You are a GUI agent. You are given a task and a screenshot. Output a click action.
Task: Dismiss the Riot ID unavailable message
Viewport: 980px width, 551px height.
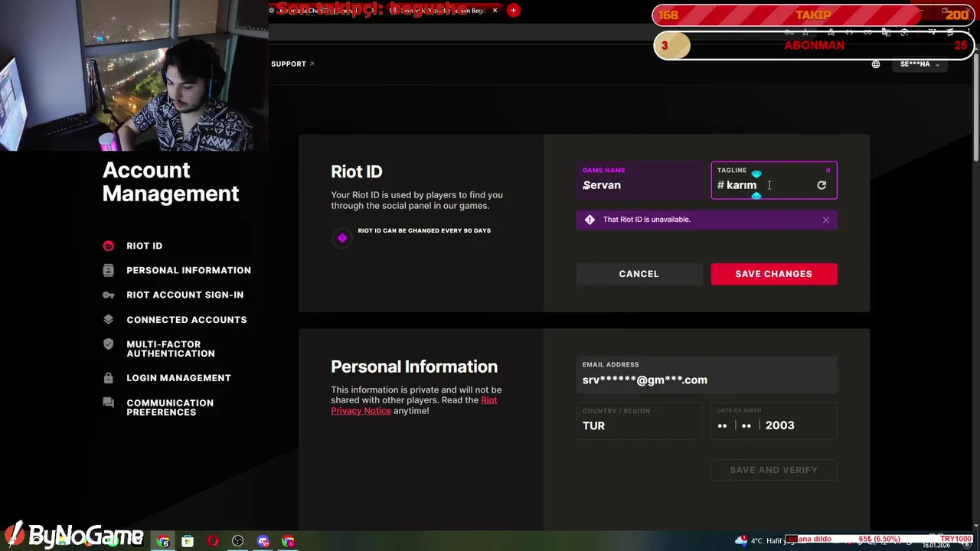click(825, 220)
